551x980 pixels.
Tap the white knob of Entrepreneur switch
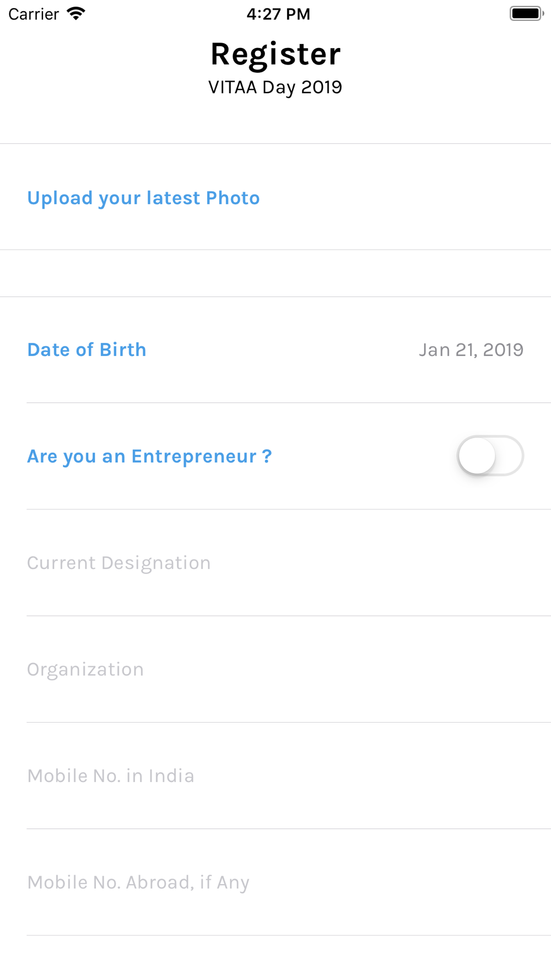point(477,456)
